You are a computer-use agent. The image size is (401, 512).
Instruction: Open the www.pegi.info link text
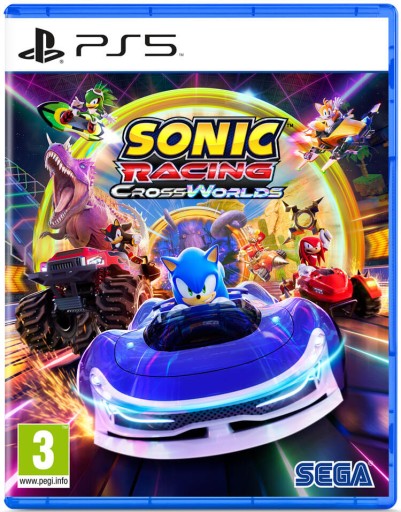coord(44,481)
